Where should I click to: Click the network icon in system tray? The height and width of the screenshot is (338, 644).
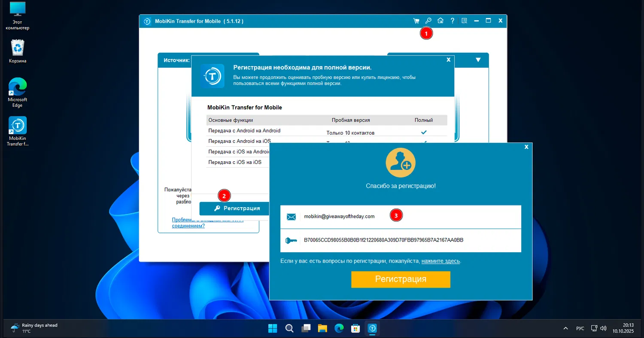coord(594,329)
